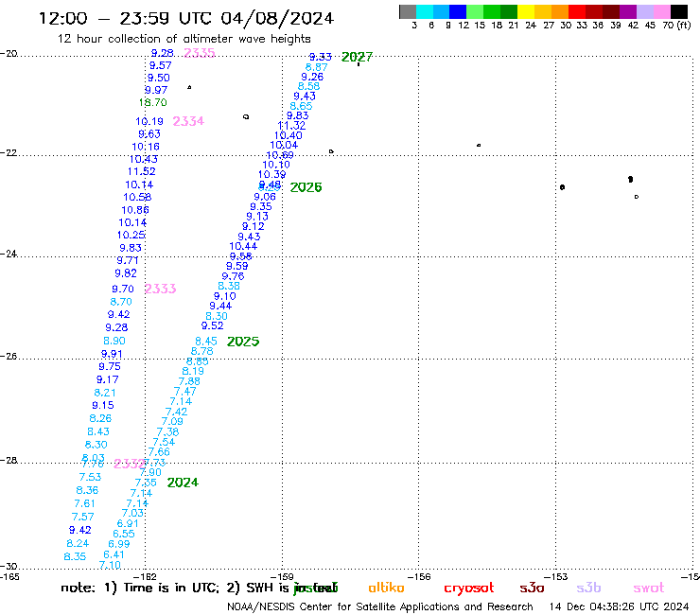This screenshot has width=700, height=615.
Task: Click the -30 latitude axis label
Action: coord(9,567)
